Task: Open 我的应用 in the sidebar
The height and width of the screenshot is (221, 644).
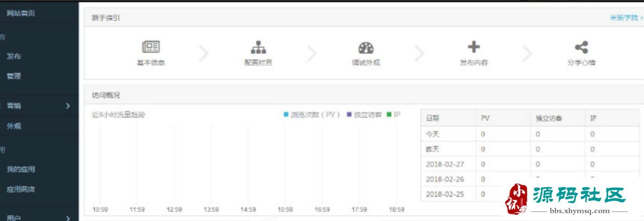Action: click(x=21, y=169)
